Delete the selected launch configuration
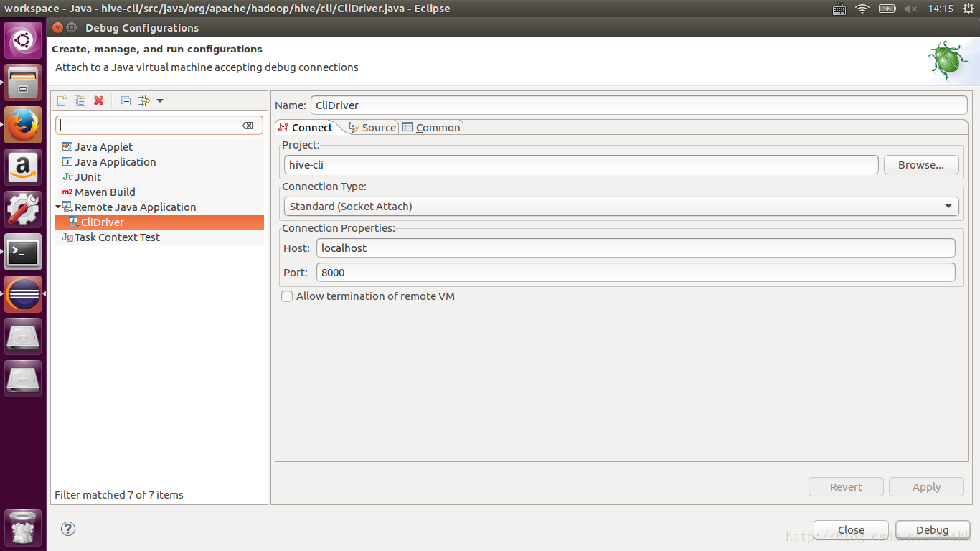Screen dimensions: 980x551 pos(99,100)
